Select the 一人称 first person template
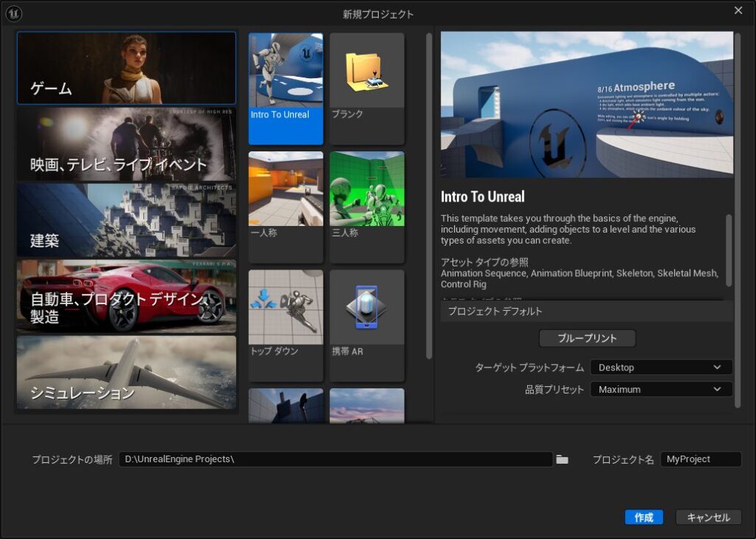Viewport: 756px width, 539px height. pyautogui.click(x=286, y=207)
